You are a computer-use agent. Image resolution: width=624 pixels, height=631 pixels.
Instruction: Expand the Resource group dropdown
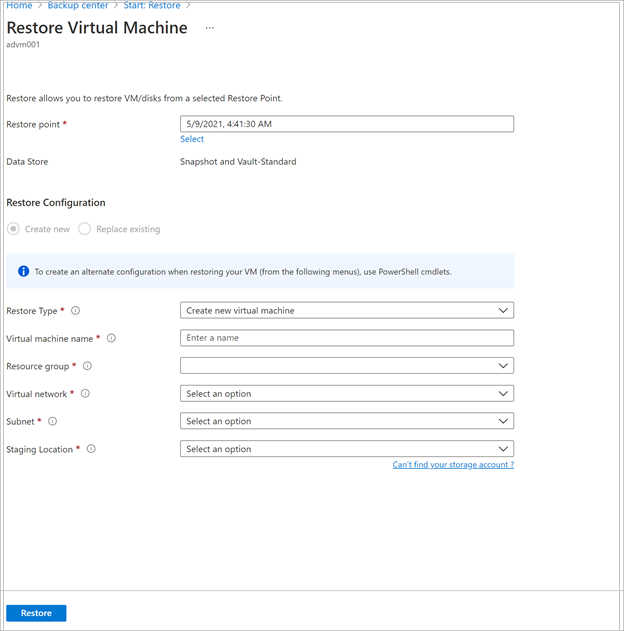pos(347,366)
